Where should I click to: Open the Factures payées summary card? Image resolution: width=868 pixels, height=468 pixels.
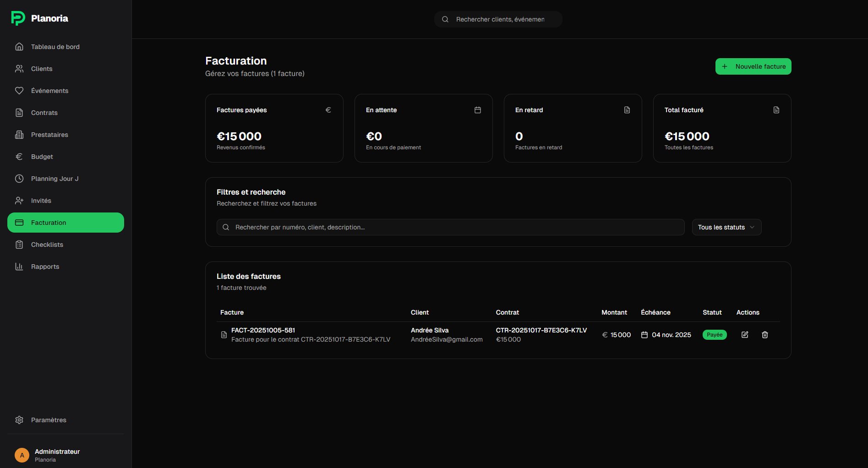(x=274, y=128)
